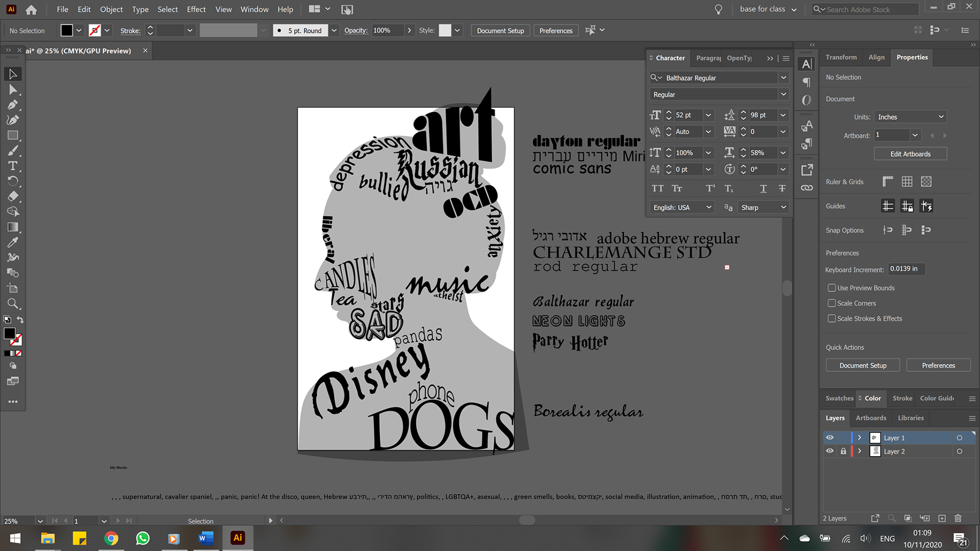Open the Paragraph panel pilcrow icon
The height and width of the screenshot is (551, 980).
[x=806, y=82]
